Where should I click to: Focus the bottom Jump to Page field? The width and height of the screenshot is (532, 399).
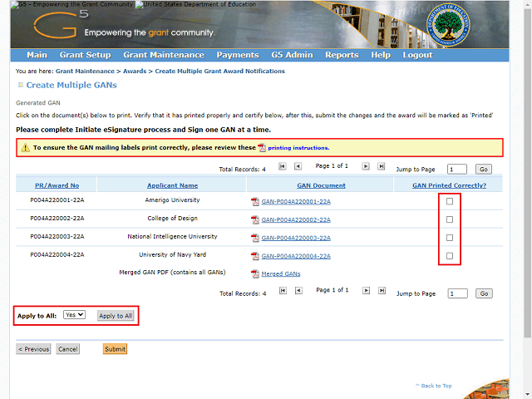tap(457, 293)
